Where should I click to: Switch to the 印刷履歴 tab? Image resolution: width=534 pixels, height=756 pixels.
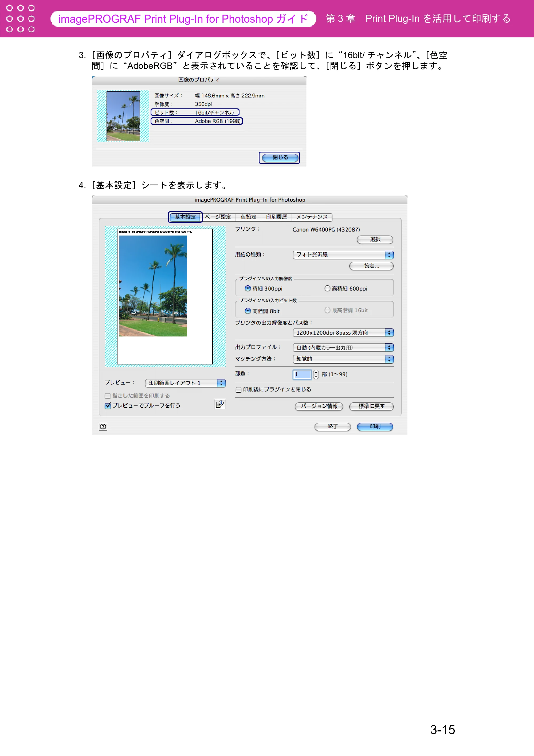click(277, 217)
